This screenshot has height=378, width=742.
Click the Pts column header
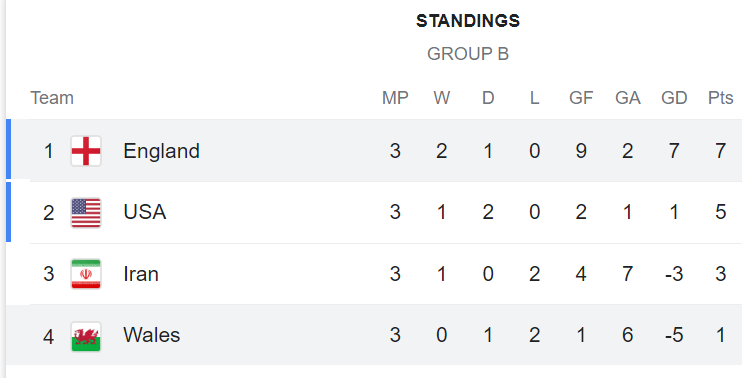(721, 98)
